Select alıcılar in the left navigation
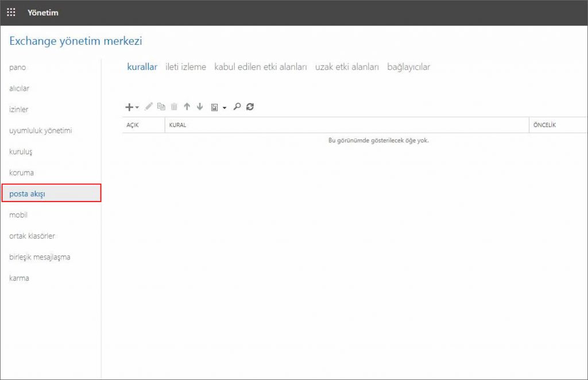The height and width of the screenshot is (380, 588). pyautogui.click(x=19, y=88)
